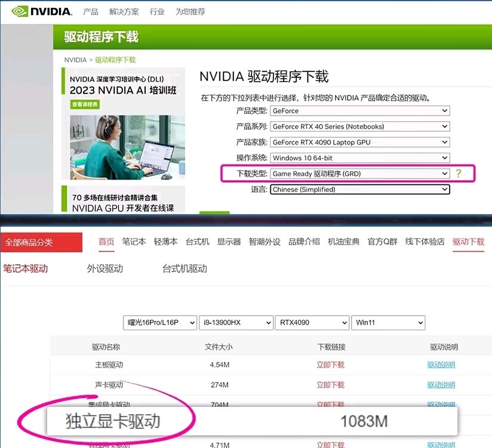Click the green question mark help icon
This screenshot has width=492, height=448.
459,174
